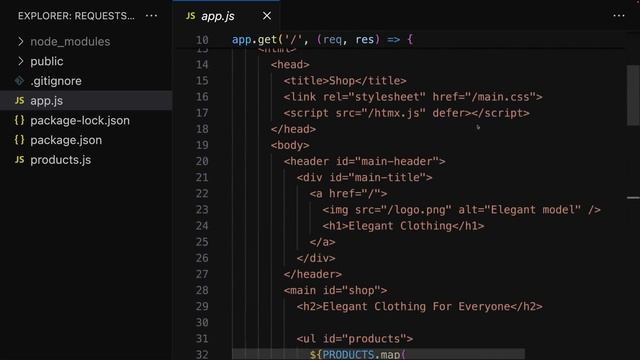Click the braces icon of package-lock.json
Screen dimensions: 640x360
[x=20, y=120]
